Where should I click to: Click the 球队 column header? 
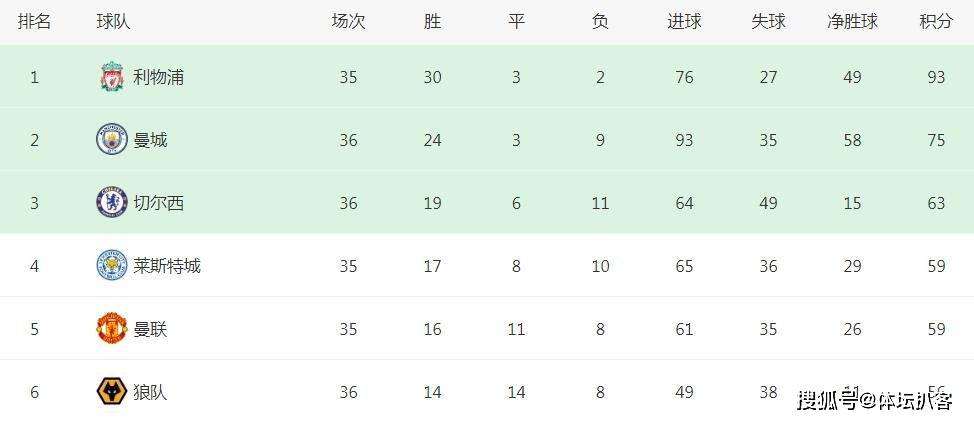112,21
